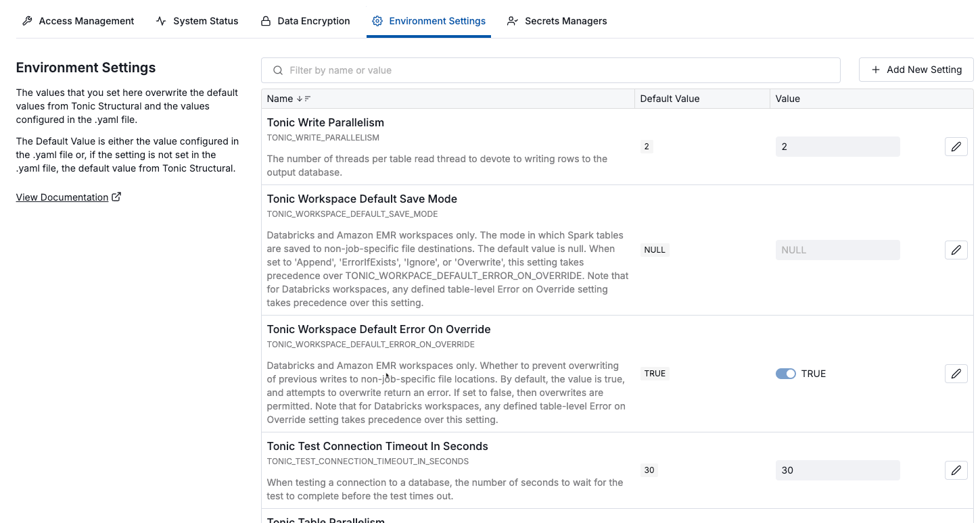Screen dimensions: 980x523
Task: Switch to the System Status tab
Action: [x=197, y=21]
